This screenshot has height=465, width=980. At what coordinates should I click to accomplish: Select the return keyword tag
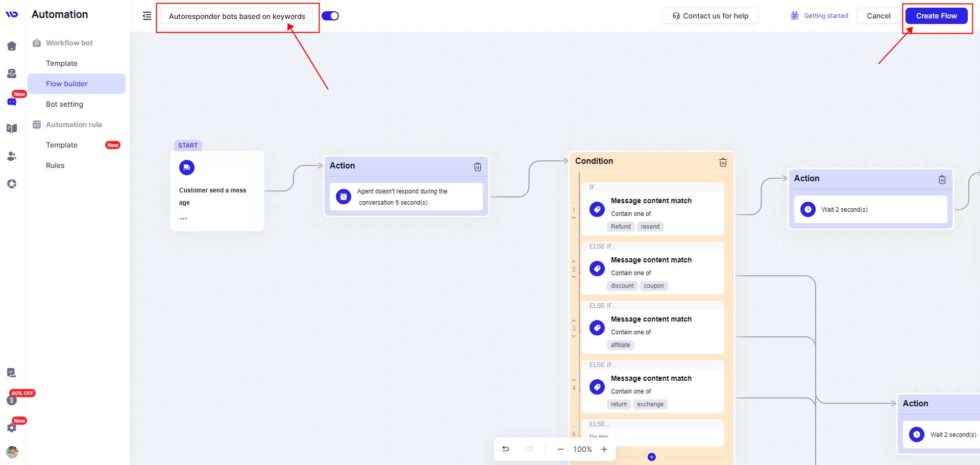tap(619, 404)
